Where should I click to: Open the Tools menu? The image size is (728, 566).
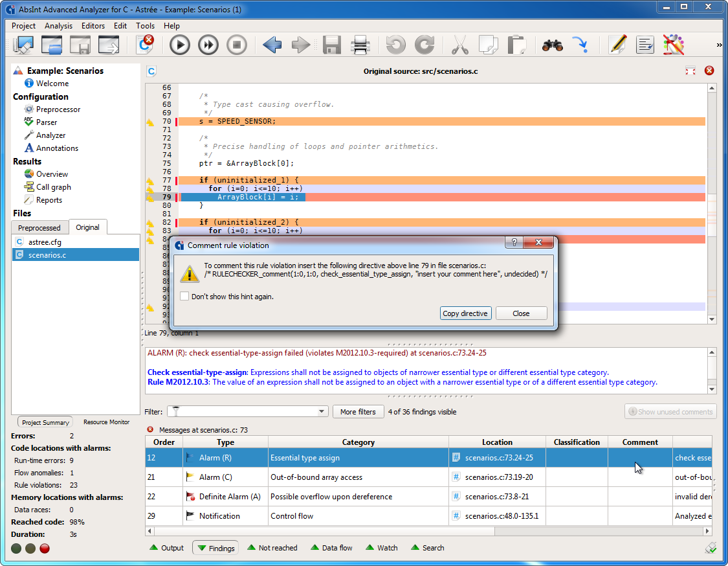pyautogui.click(x=146, y=25)
